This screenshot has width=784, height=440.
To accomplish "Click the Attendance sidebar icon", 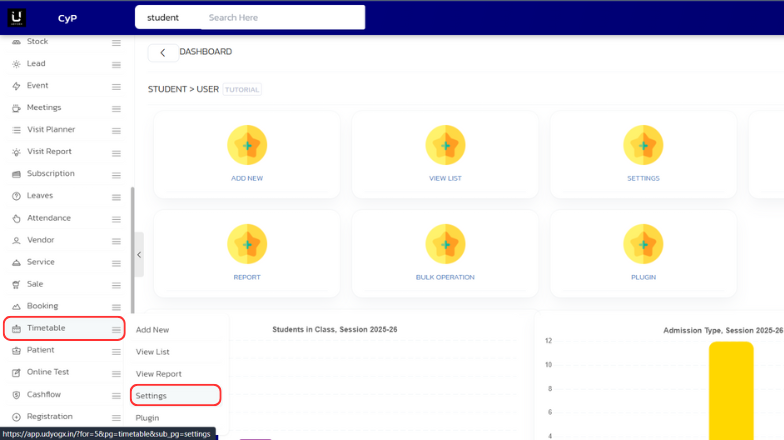I will [x=16, y=218].
